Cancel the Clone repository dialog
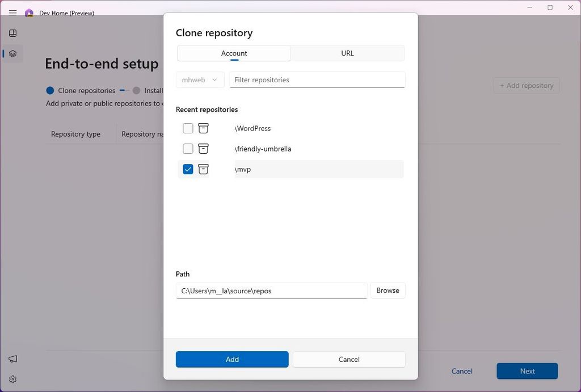The width and height of the screenshot is (581, 392). 349,359
